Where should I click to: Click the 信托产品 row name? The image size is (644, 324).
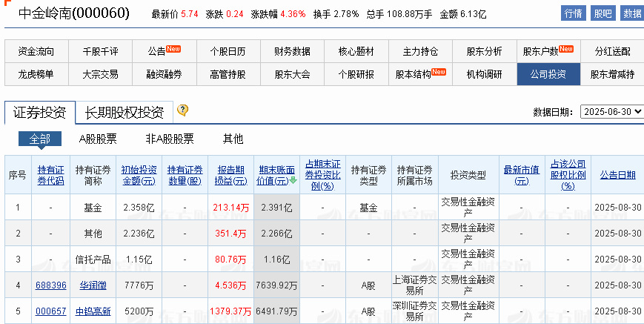93,259
